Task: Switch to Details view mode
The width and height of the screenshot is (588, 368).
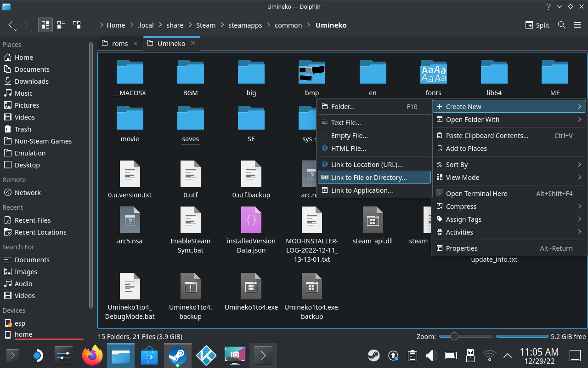Action: tap(77, 25)
